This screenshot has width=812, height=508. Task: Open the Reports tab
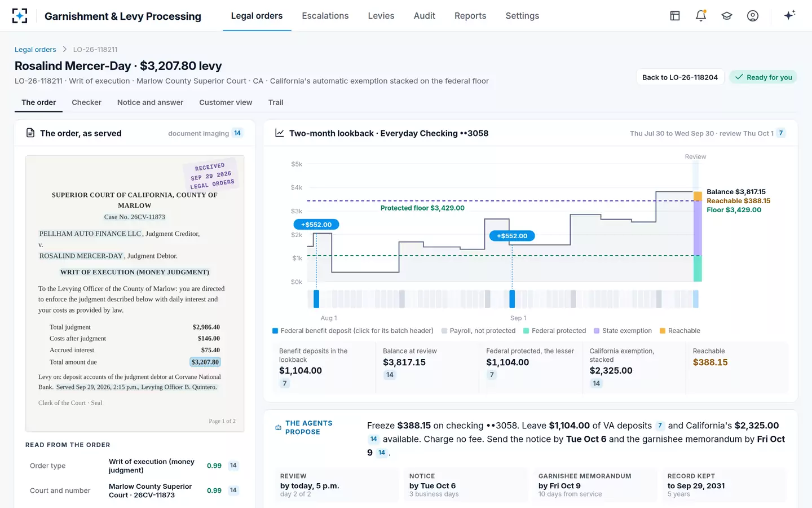470,16
